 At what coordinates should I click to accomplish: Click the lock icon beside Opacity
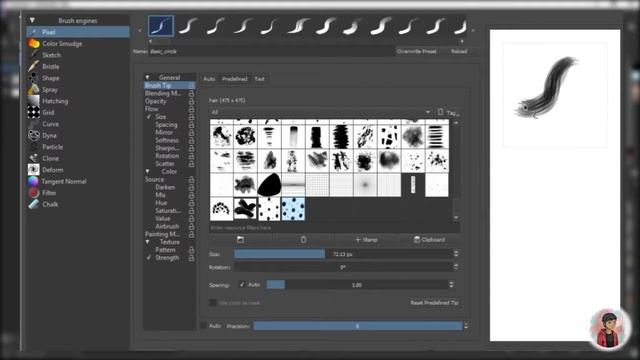pos(191,101)
